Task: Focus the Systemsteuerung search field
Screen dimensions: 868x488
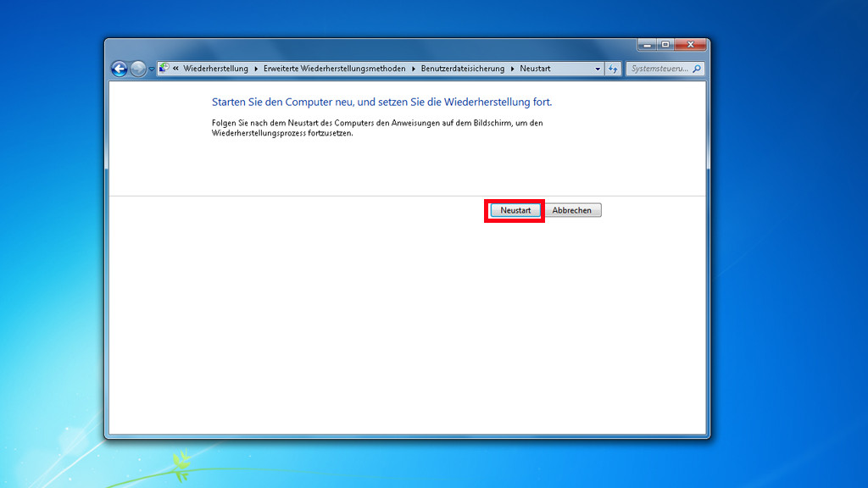Action: [x=659, y=69]
